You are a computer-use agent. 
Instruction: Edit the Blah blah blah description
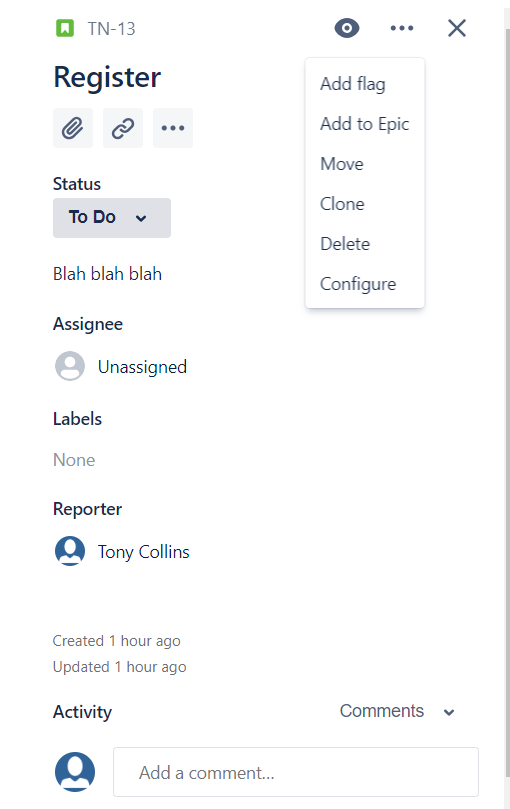(x=107, y=274)
